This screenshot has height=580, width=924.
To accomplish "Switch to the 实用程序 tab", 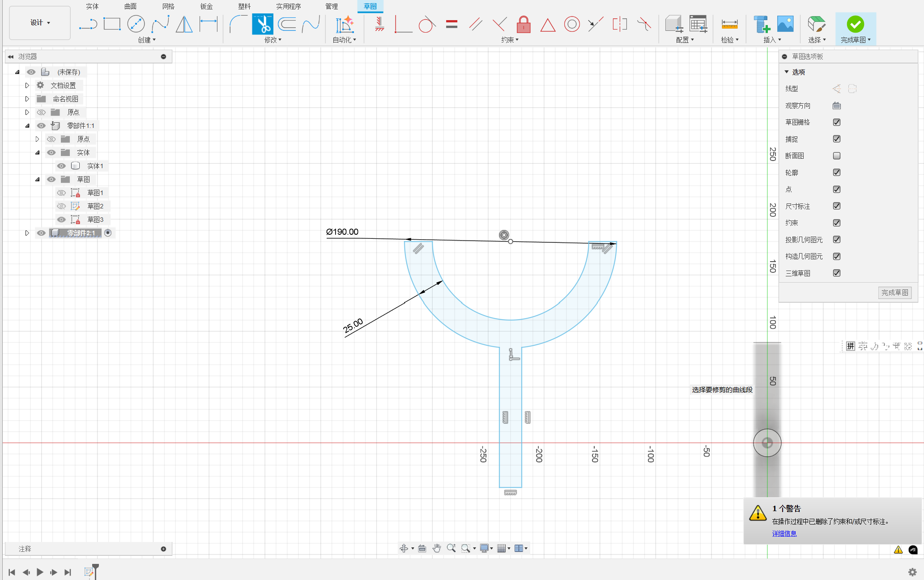I will pyautogui.click(x=288, y=6).
